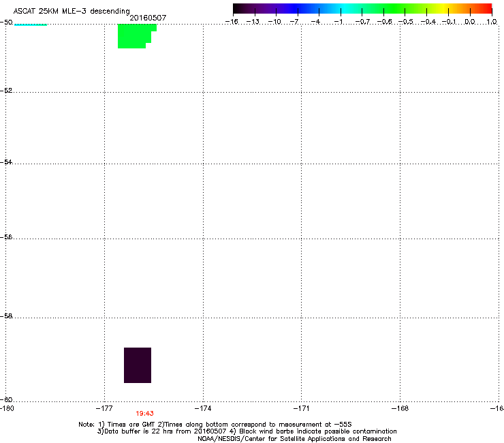Click the -180 longitude axis label
Viewport: 504px width, 443px height.
coord(7,408)
